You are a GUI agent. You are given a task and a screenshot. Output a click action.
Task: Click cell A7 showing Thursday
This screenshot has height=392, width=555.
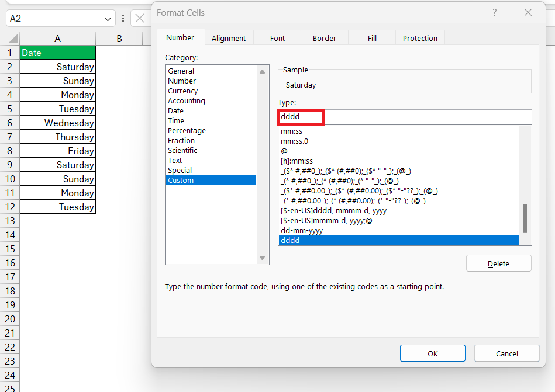point(58,137)
